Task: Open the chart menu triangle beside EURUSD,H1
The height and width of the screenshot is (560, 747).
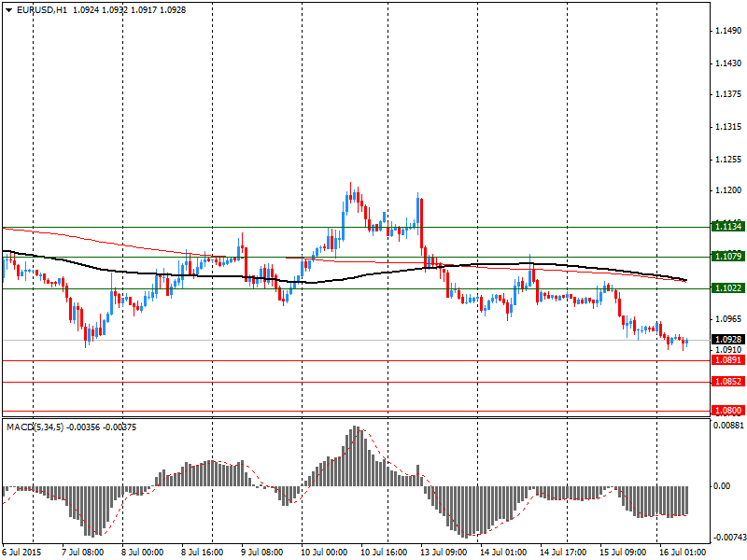Action: (9, 10)
